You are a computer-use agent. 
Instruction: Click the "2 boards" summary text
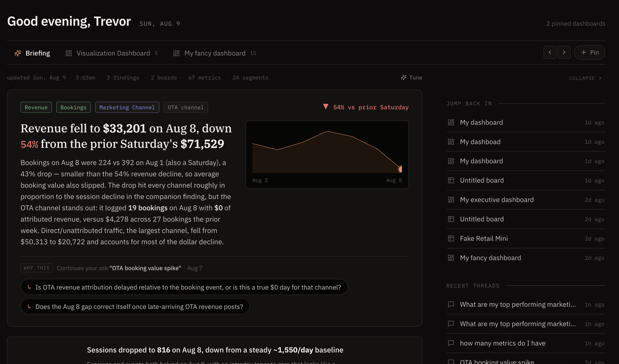click(163, 78)
